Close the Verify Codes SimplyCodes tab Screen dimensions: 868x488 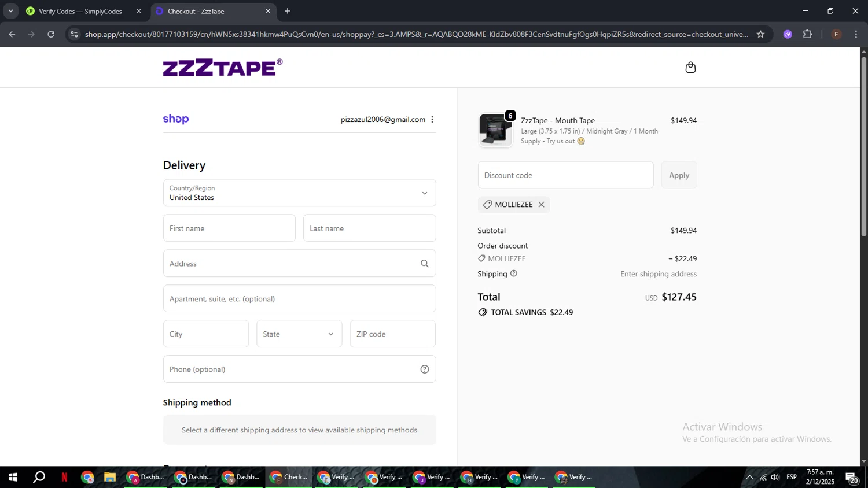coord(138,11)
